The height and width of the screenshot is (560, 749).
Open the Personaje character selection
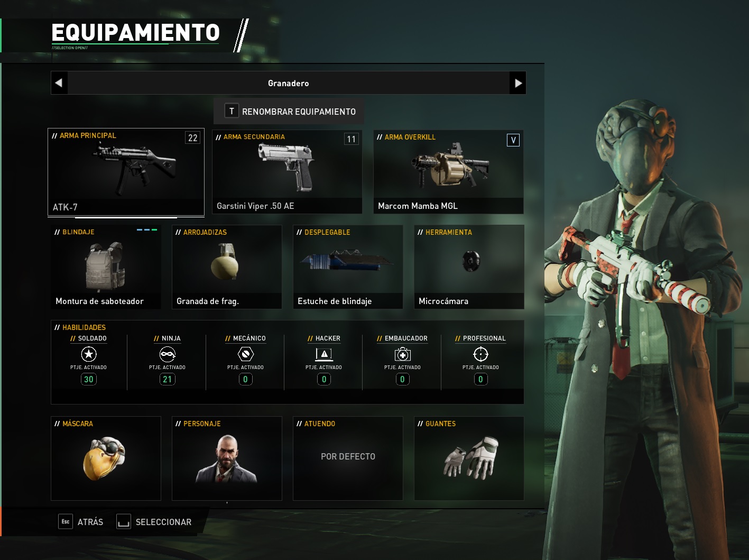coord(227,458)
